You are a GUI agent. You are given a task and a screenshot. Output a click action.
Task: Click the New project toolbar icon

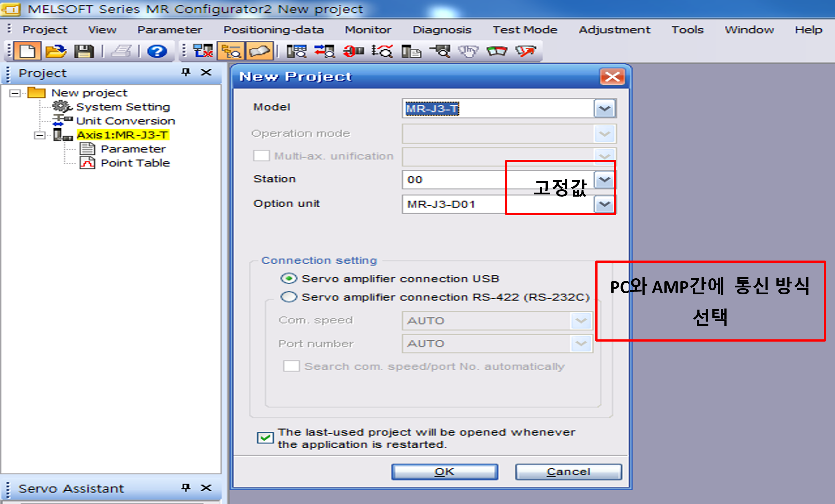pos(28,51)
